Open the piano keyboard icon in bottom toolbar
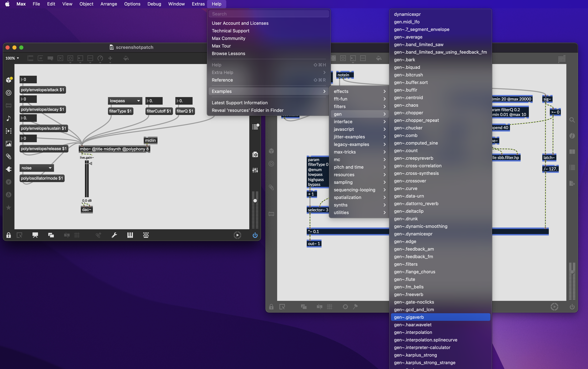The height and width of the screenshot is (369, 588). [x=130, y=235]
